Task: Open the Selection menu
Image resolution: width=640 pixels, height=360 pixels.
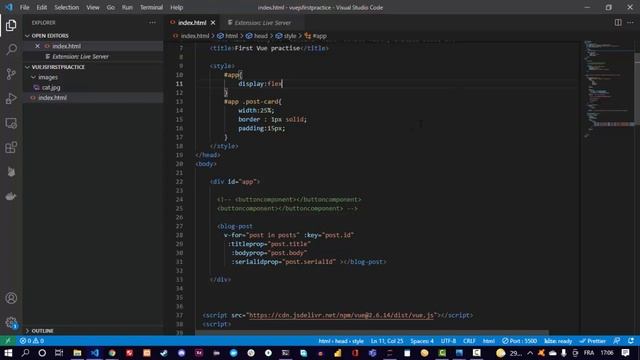Action: (x=67, y=7)
